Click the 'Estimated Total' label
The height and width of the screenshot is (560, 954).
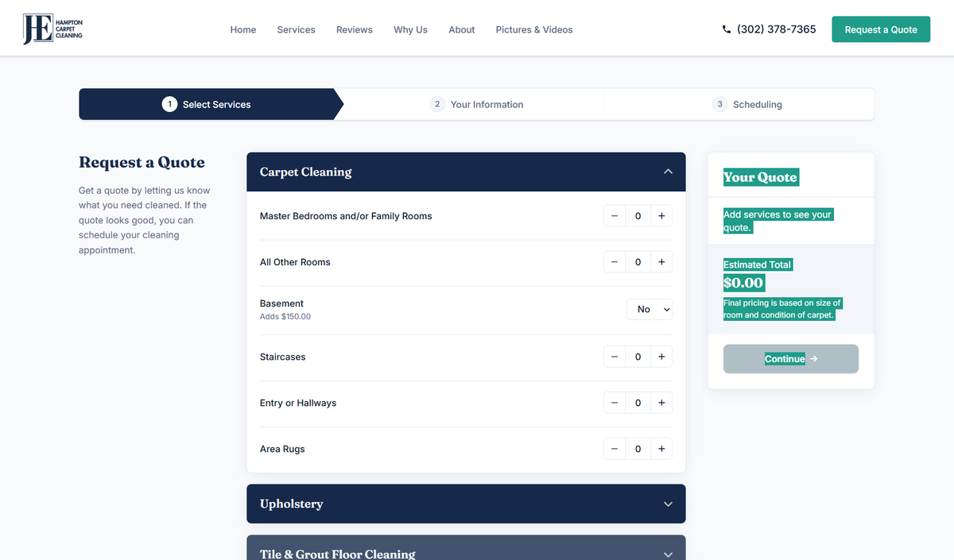[758, 265]
